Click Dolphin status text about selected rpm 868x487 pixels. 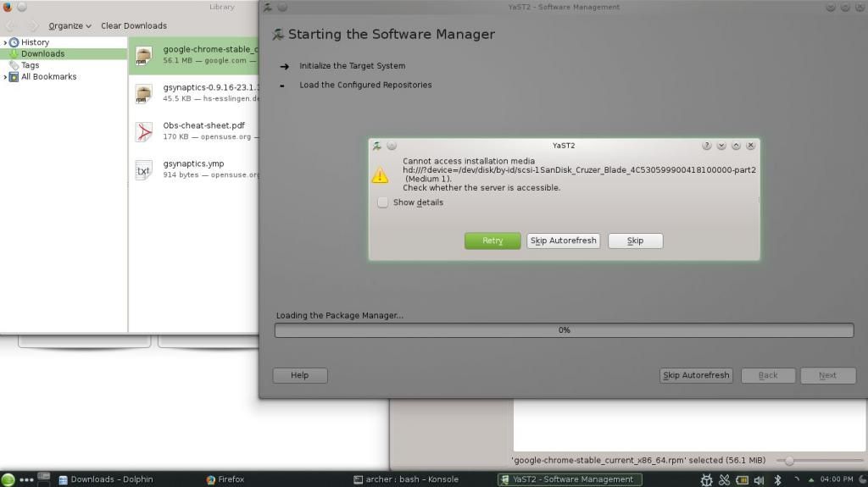coord(638,461)
